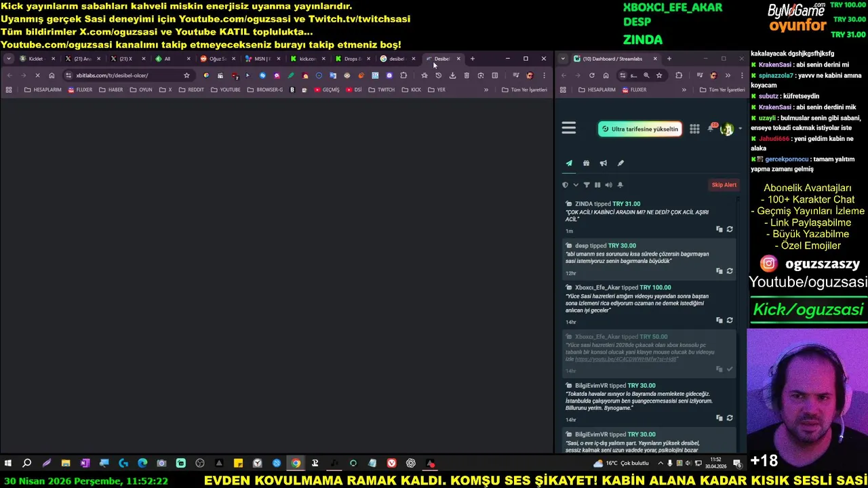Image resolution: width=868 pixels, height=488 pixels.
Task: Open Windows Start menu
Action: (x=8, y=463)
